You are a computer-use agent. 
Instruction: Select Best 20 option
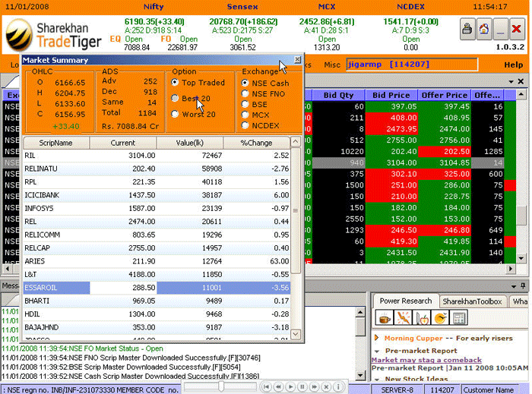coord(175,98)
